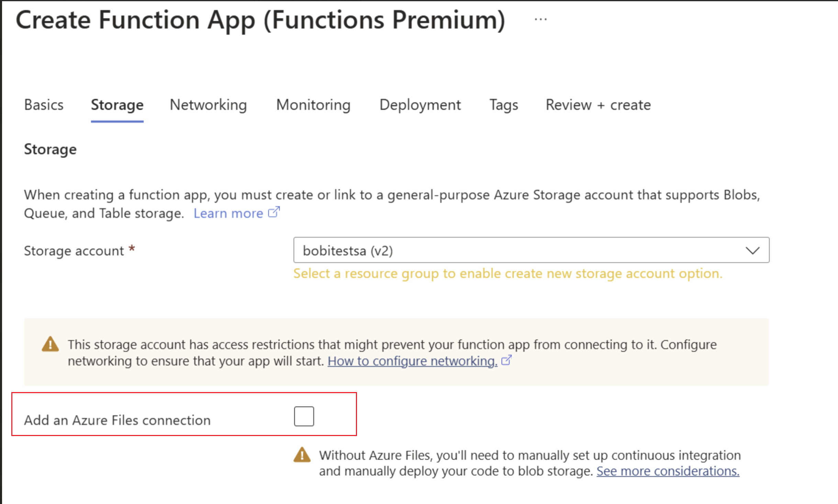The height and width of the screenshot is (504, 838).
Task: Select the Tags tab
Action: (x=503, y=105)
